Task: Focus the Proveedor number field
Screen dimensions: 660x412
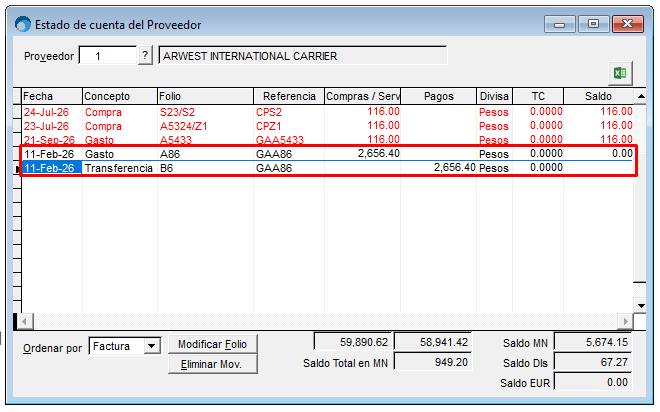Action: coord(108,56)
